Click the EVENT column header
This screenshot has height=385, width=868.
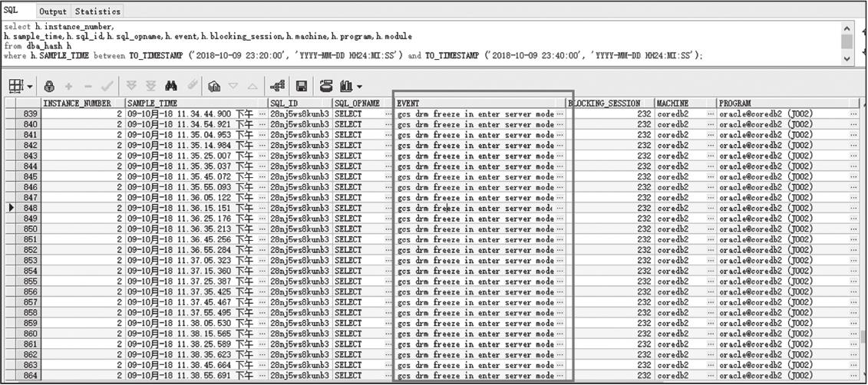[x=476, y=103]
